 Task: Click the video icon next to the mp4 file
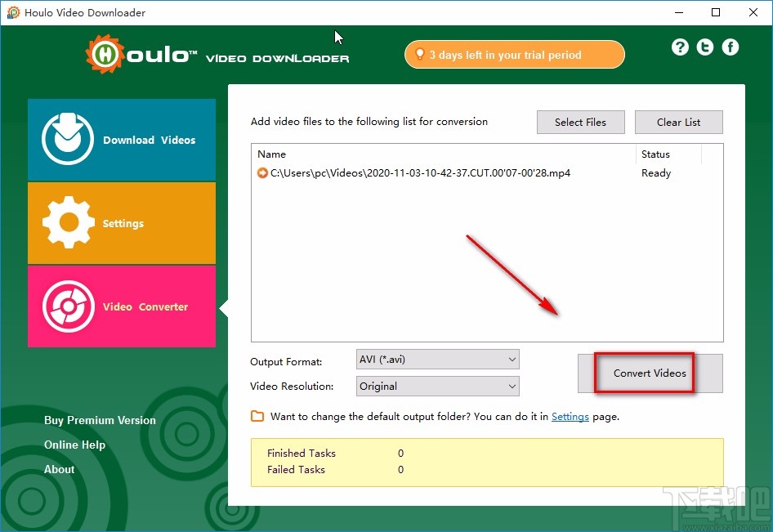pos(262,172)
